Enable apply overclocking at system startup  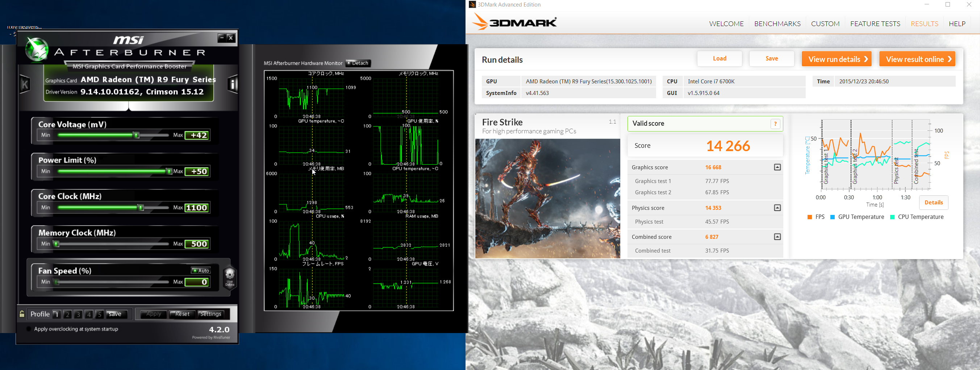(x=29, y=329)
